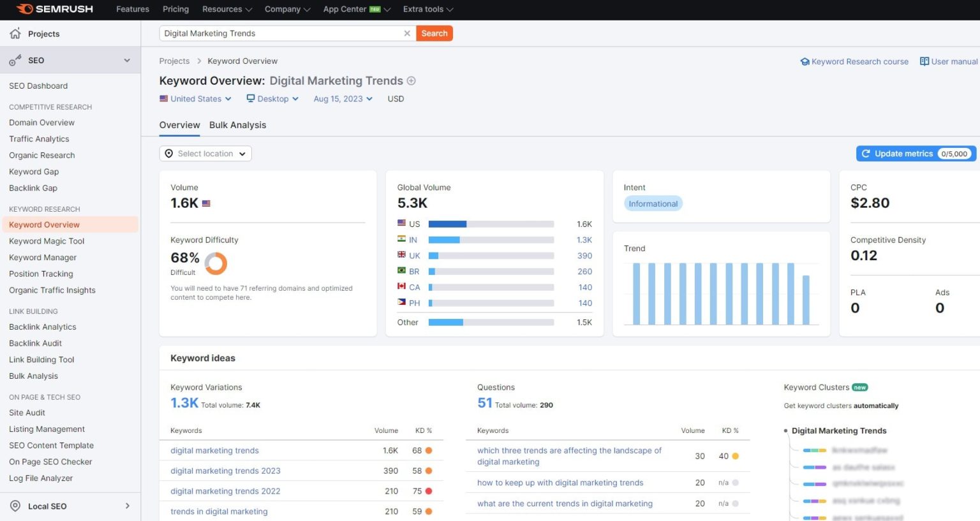Click the Canada flag in Global Volume
Screen dimensions: 980x521
point(401,286)
